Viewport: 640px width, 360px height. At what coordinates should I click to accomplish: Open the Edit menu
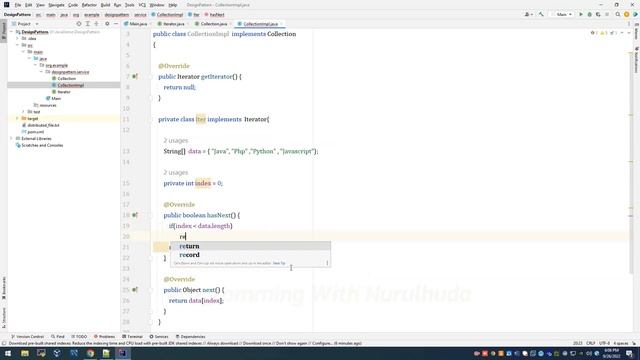28,5
